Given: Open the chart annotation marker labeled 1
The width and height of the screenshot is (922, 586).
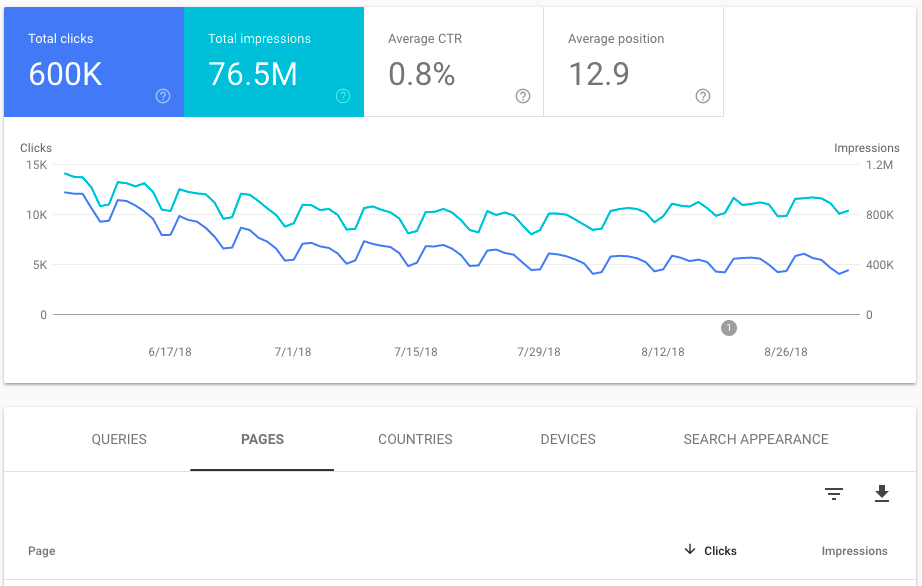Looking at the screenshot, I should (728, 327).
